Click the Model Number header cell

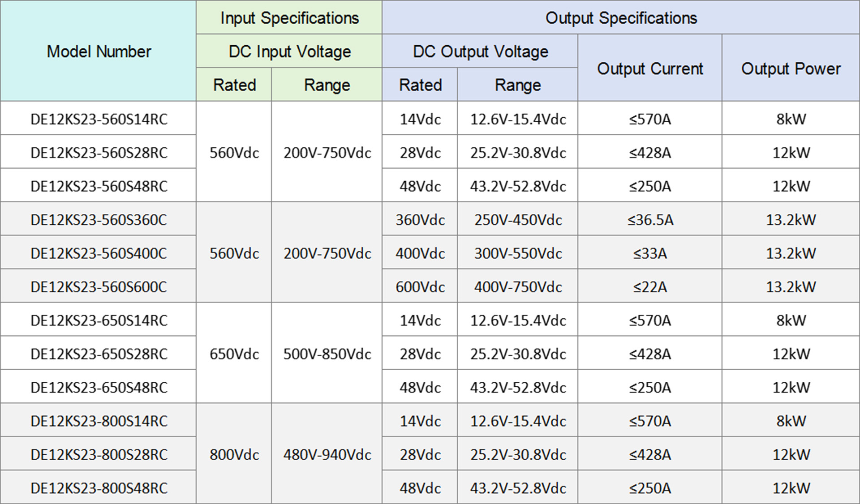coord(99,51)
